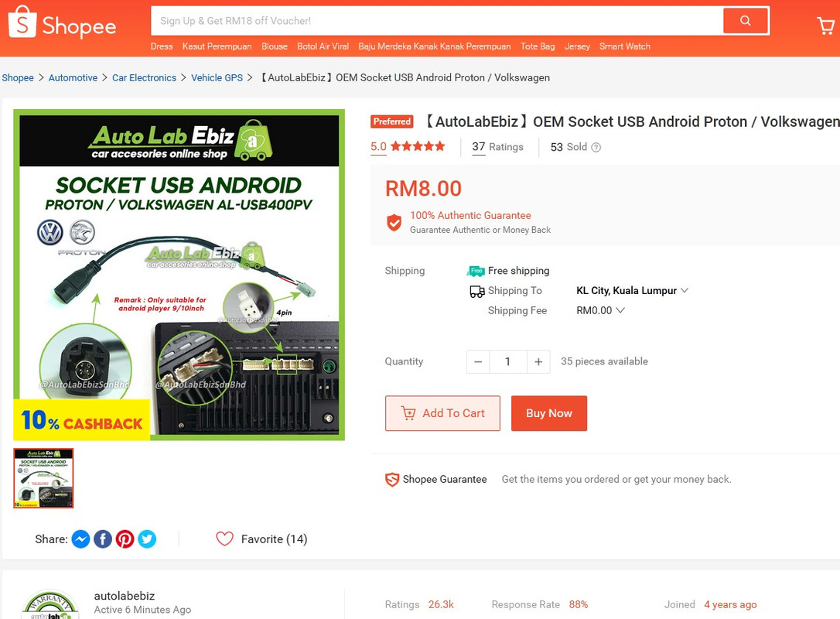Open the shopping cart icon
Image resolution: width=840 pixels, height=619 pixels.
coord(825,26)
